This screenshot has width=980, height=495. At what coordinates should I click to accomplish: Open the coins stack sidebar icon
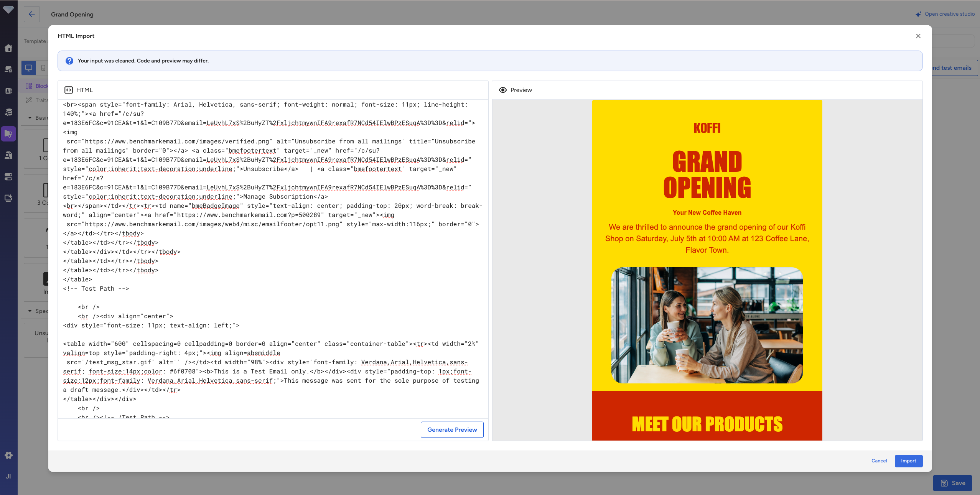pos(8,112)
